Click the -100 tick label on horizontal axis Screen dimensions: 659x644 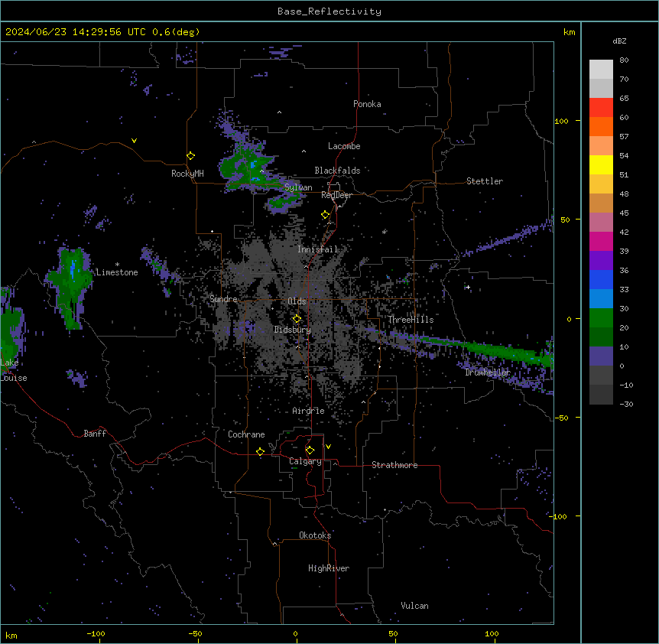pyautogui.click(x=96, y=633)
